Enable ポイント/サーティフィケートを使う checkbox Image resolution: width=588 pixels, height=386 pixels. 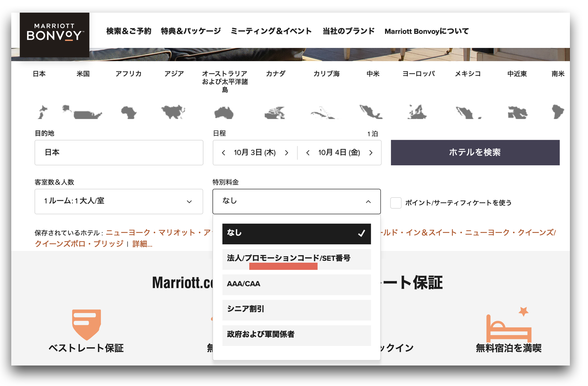[396, 203]
